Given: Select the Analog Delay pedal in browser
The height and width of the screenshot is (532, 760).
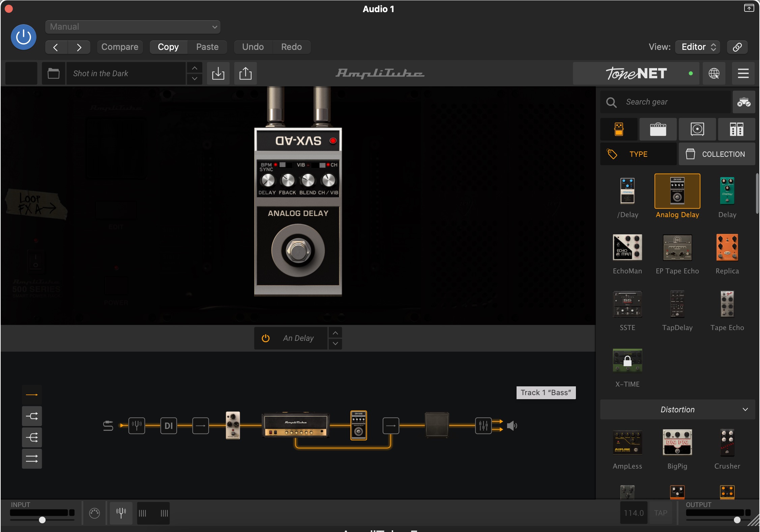Looking at the screenshot, I should pos(677,191).
